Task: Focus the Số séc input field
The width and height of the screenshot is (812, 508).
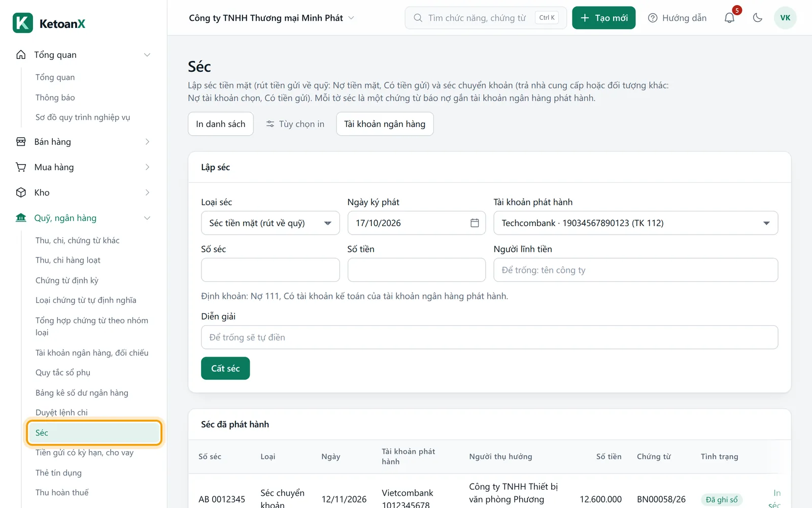Action: [270, 270]
